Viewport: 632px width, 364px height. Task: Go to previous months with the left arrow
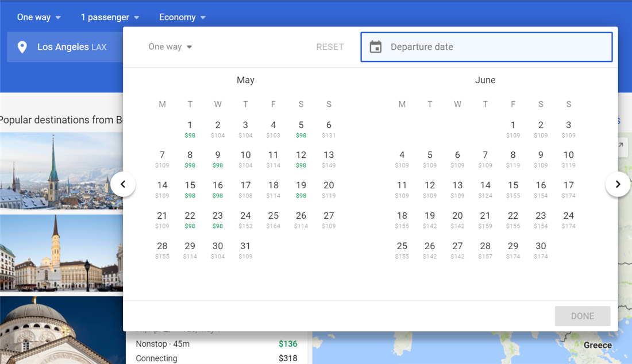pos(124,184)
